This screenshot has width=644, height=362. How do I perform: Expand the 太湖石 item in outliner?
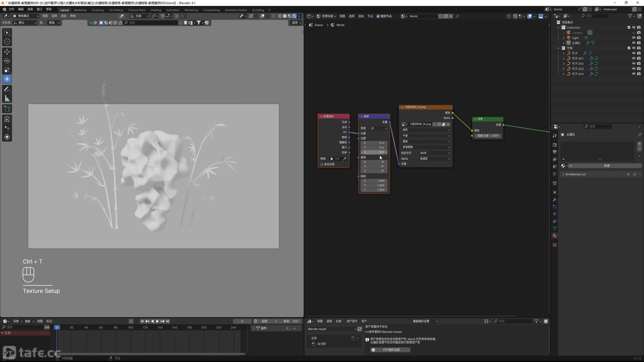563,43
